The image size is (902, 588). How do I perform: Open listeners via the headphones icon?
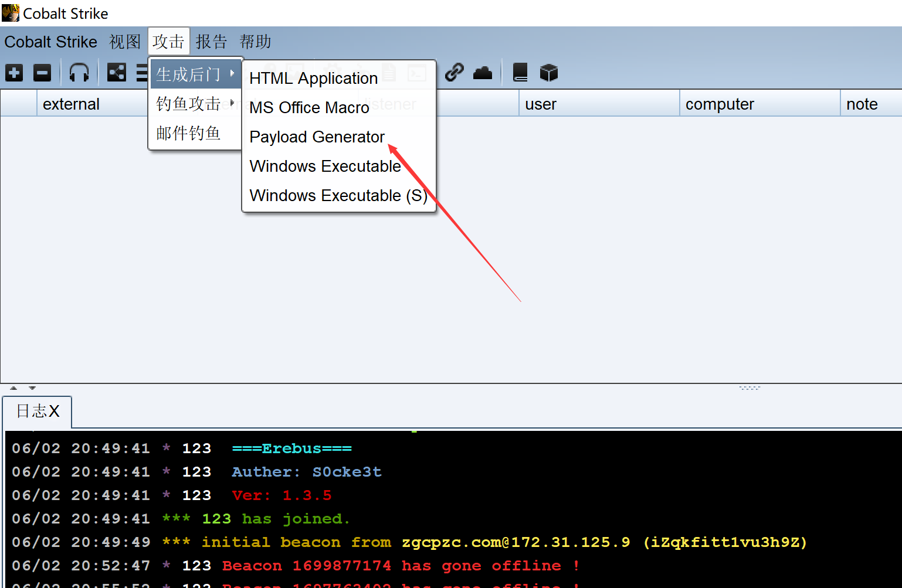pos(79,73)
